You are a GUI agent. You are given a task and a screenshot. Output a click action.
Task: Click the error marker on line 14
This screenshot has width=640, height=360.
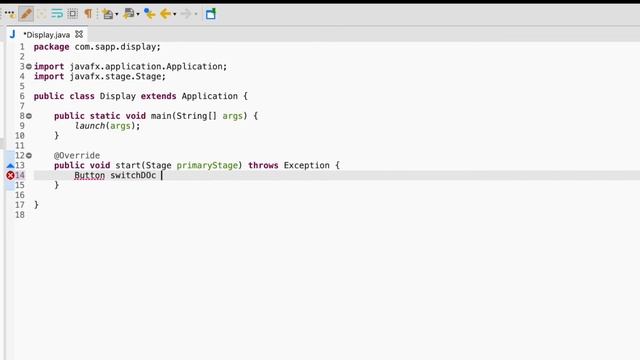[10, 176]
